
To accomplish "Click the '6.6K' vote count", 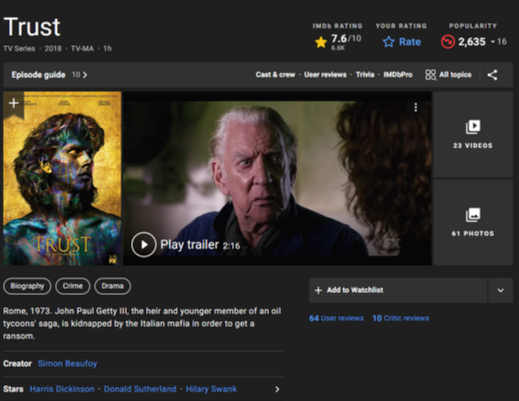I will coord(338,48).
